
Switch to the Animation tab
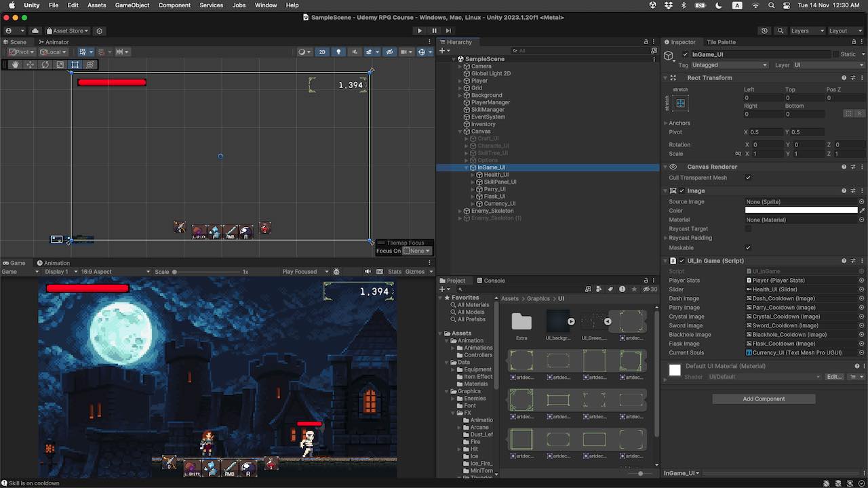(x=53, y=263)
